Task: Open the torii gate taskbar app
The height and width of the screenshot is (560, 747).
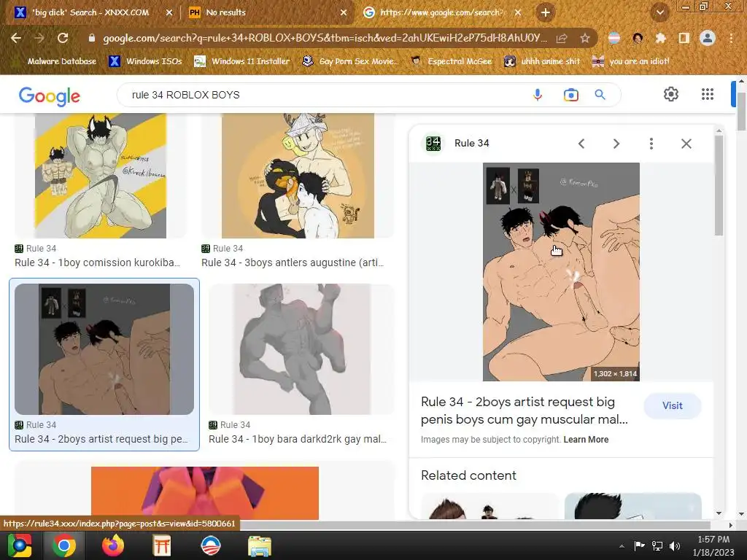Action: click(x=161, y=545)
